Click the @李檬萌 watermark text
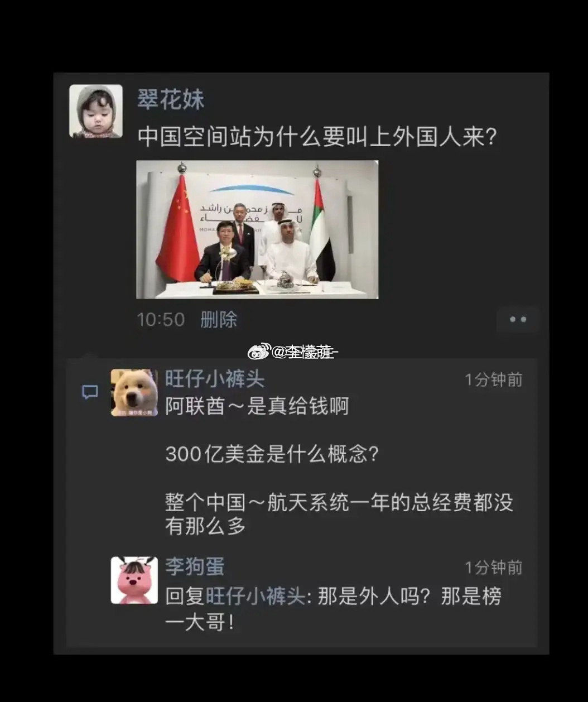This screenshot has height=702, width=588. pos(306,352)
